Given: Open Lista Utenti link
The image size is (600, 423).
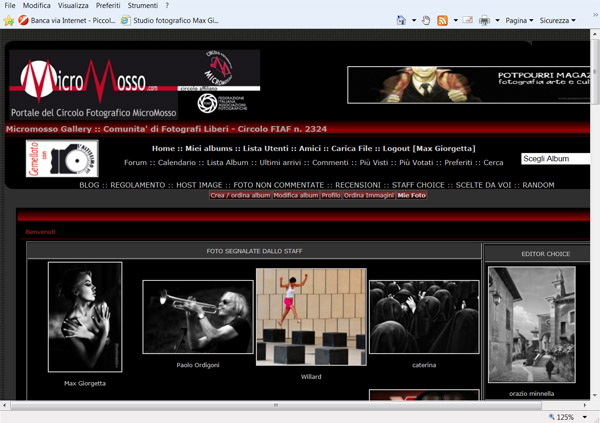Looking at the screenshot, I should [x=266, y=149].
